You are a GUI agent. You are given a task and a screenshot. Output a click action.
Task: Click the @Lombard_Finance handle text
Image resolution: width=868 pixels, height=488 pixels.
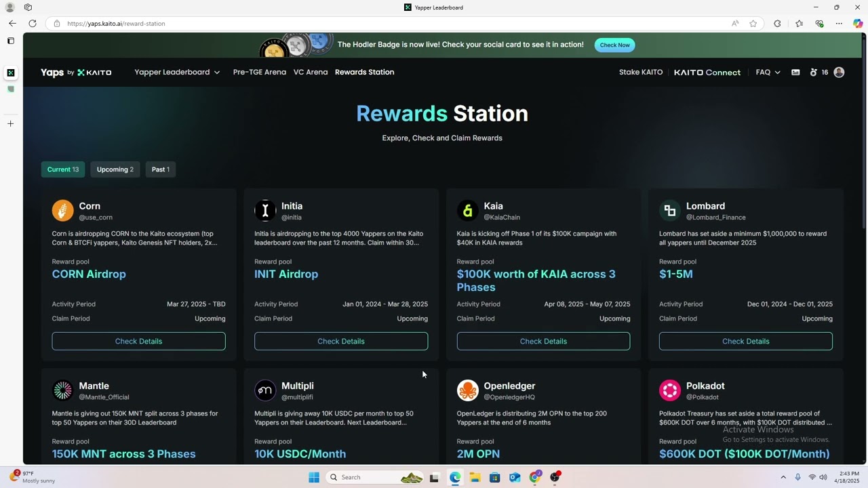[x=716, y=218]
